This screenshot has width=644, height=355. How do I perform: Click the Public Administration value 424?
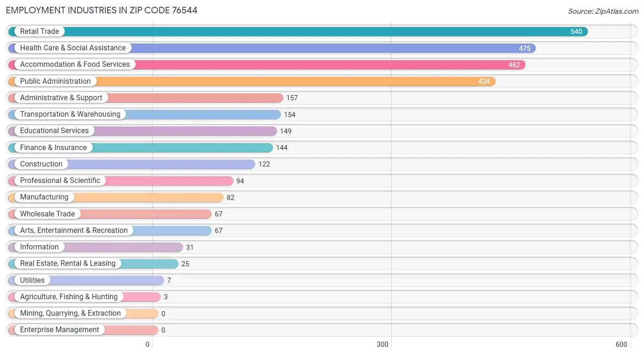(484, 82)
